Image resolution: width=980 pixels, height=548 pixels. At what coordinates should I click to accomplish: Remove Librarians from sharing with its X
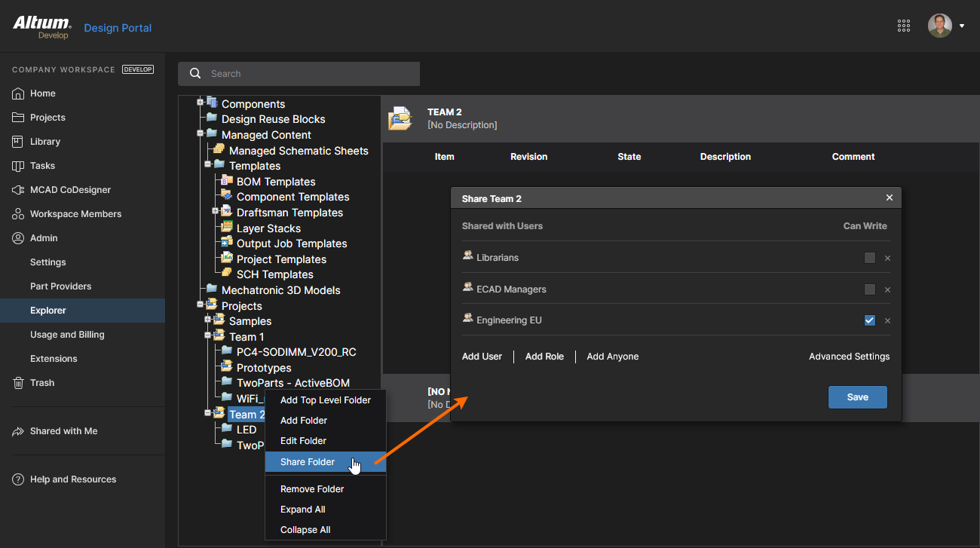(887, 259)
